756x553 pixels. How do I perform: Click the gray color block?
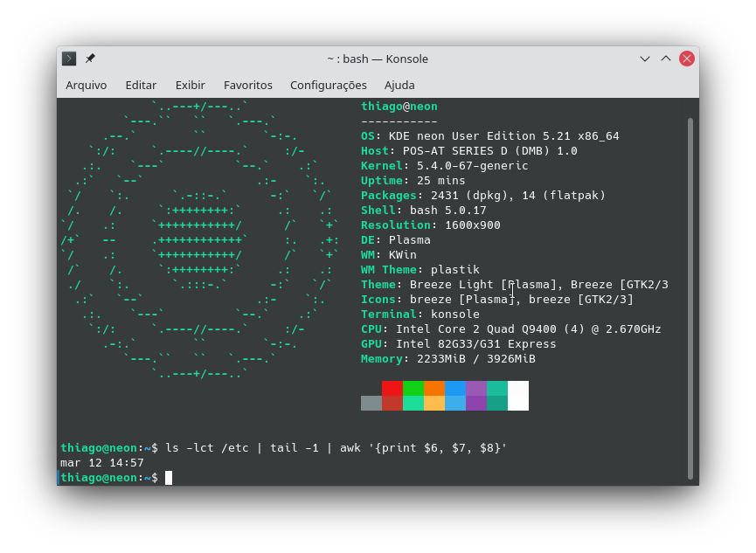[371, 403]
